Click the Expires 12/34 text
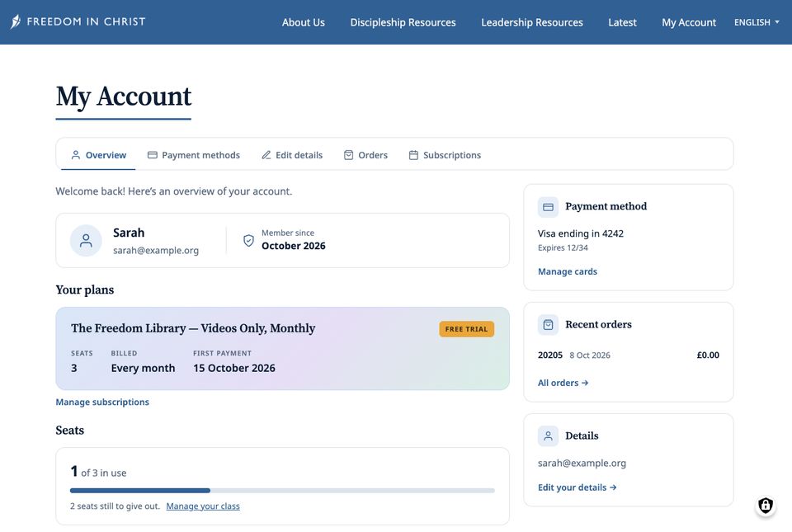This screenshot has height=532, width=792. point(563,247)
